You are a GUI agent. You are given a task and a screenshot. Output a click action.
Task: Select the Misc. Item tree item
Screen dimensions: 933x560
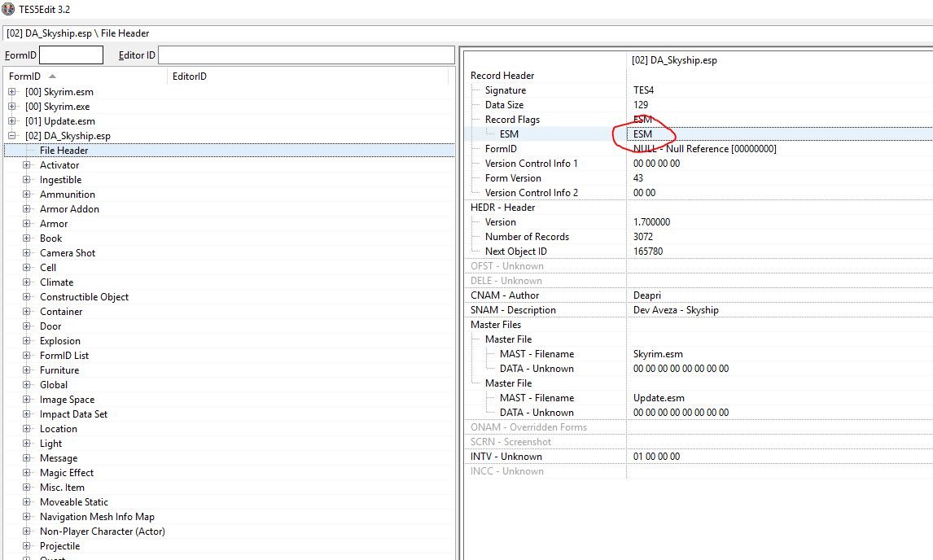[62, 488]
